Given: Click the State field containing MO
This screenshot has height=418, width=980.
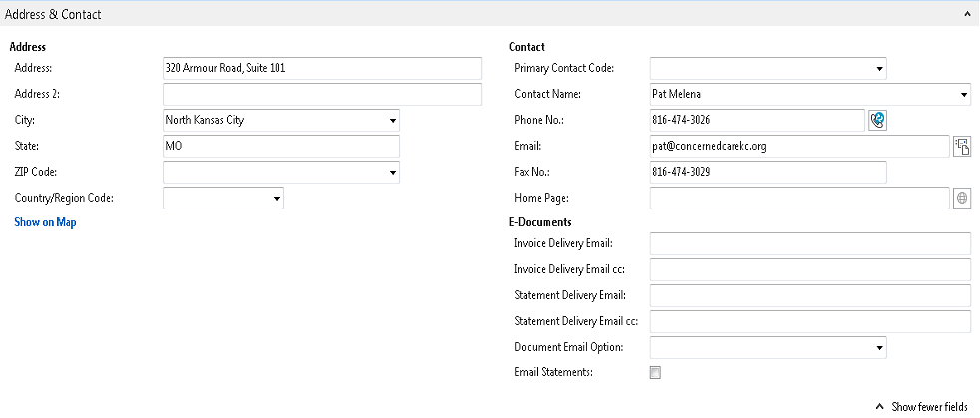Looking at the screenshot, I should [281, 147].
